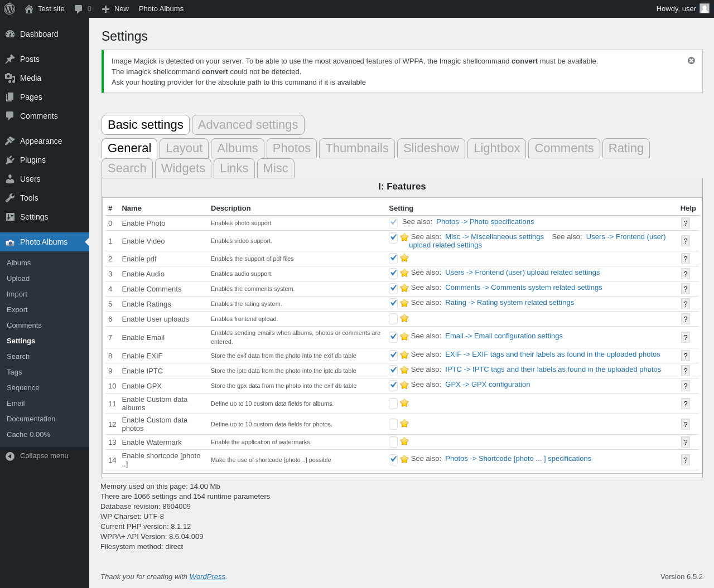Open Documentation in Photo Albums submenu
The height and width of the screenshot is (588, 714).
click(x=31, y=419)
